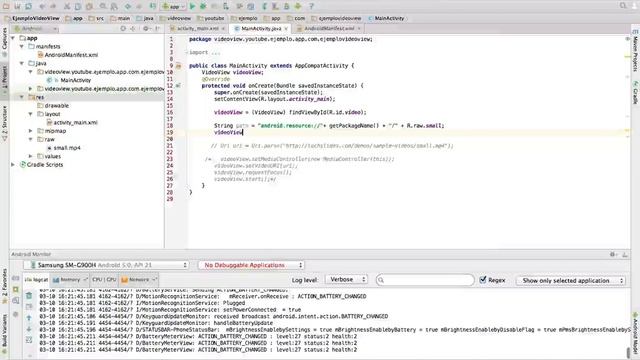This screenshot has height=360, width=640.
Task: Click the run gutter icon beside MainActivity class
Action: click(178, 66)
